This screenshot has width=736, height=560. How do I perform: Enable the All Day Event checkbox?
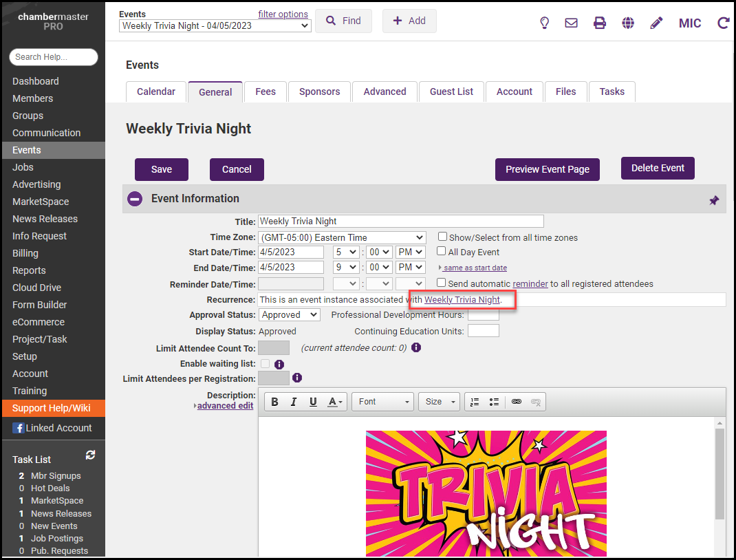coord(442,251)
